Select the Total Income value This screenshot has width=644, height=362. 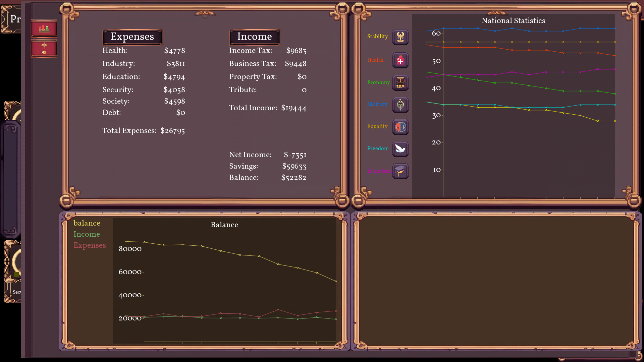[293, 108]
